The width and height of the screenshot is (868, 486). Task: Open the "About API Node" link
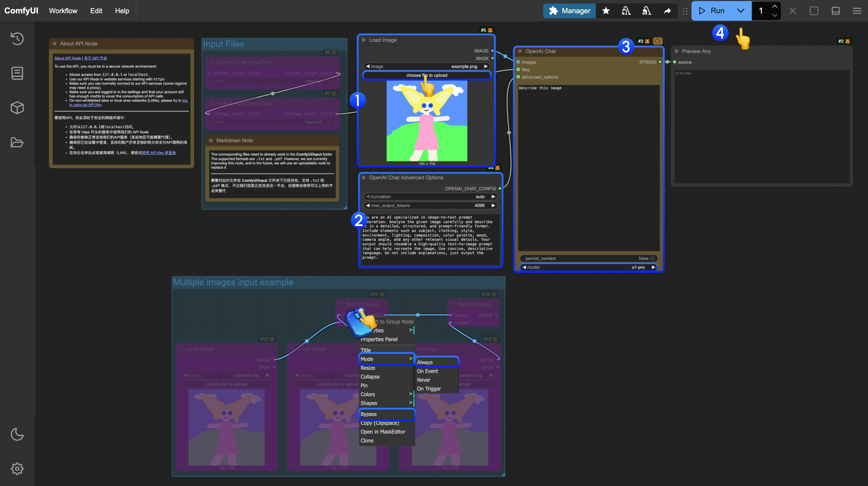pos(67,58)
